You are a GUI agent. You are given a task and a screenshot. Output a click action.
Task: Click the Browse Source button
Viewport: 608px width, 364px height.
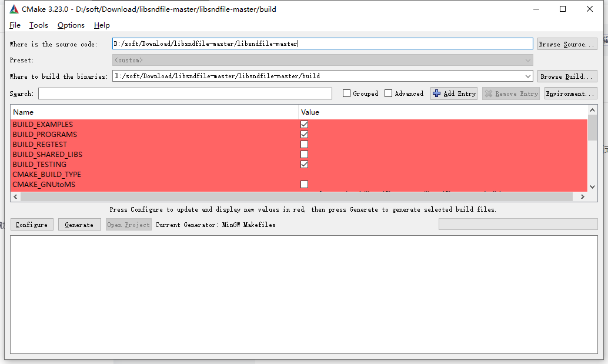coord(567,44)
